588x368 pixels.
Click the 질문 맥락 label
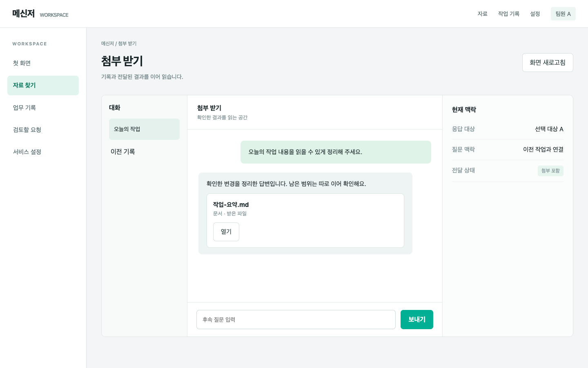coord(463,150)
